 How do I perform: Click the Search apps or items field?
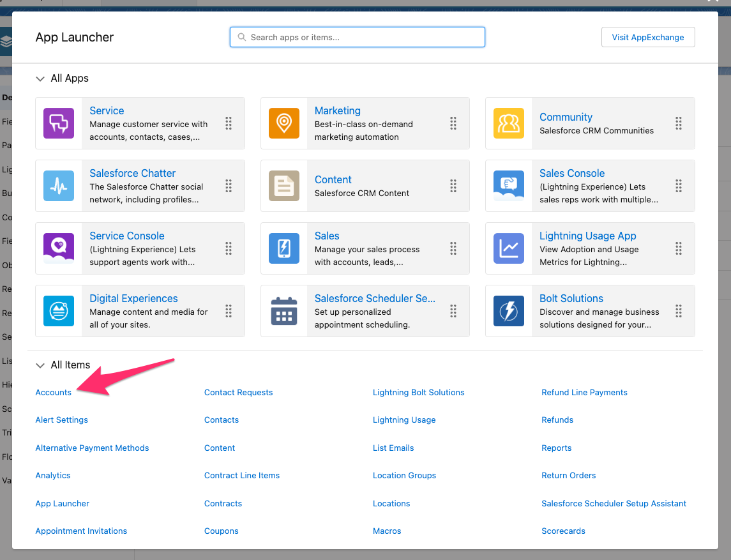point(357,37)
